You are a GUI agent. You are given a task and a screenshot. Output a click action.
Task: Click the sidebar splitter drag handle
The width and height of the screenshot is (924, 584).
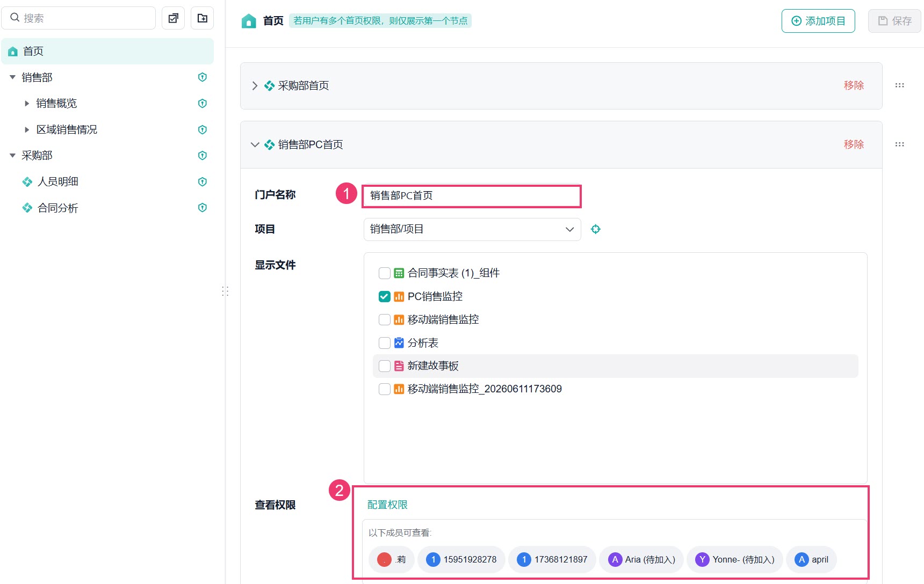tap(225, 291)
